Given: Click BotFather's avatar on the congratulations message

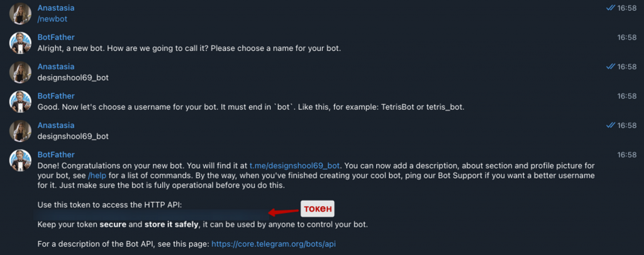Looking at the screenshot, I should point(21,160).
